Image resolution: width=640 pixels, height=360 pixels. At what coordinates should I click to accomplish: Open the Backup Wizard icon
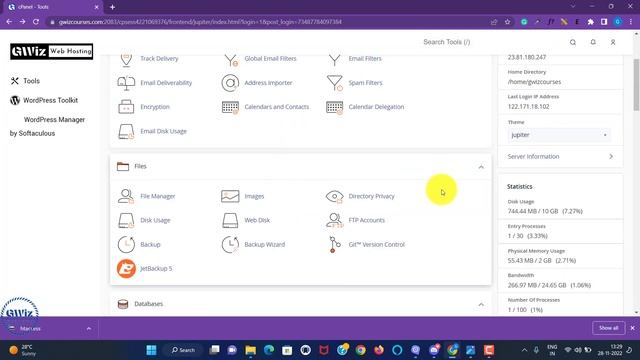pos(230,244)
